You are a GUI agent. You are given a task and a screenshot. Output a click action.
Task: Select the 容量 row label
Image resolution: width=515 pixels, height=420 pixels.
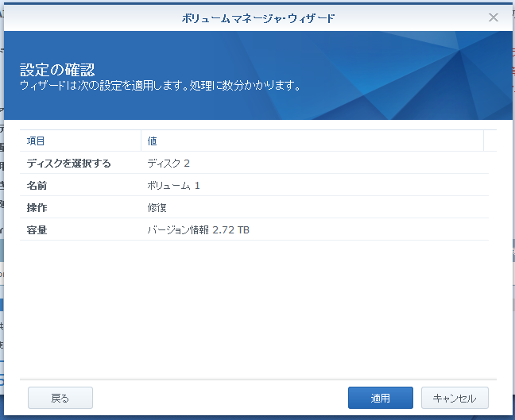pos(37,229)
